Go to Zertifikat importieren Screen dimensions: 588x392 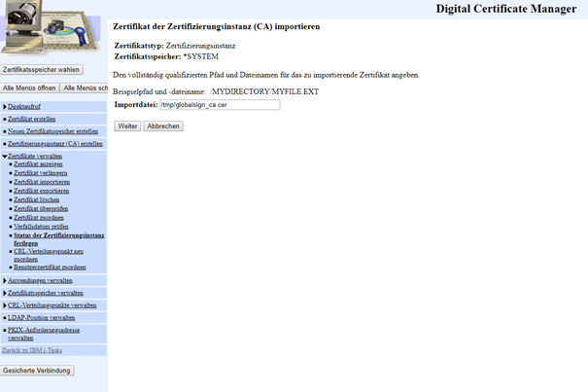[x=42, y=182]
